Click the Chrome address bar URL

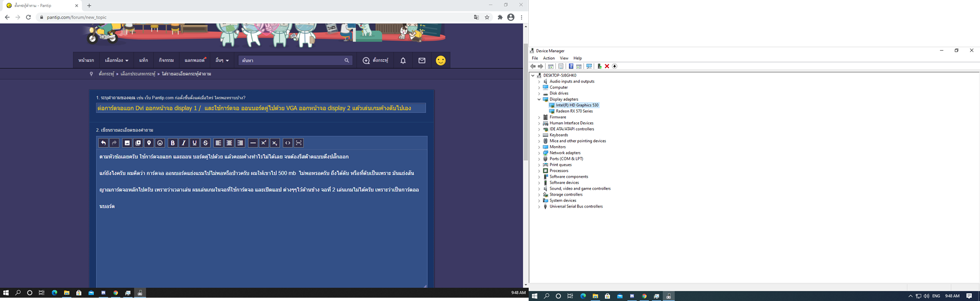(77, 17)
